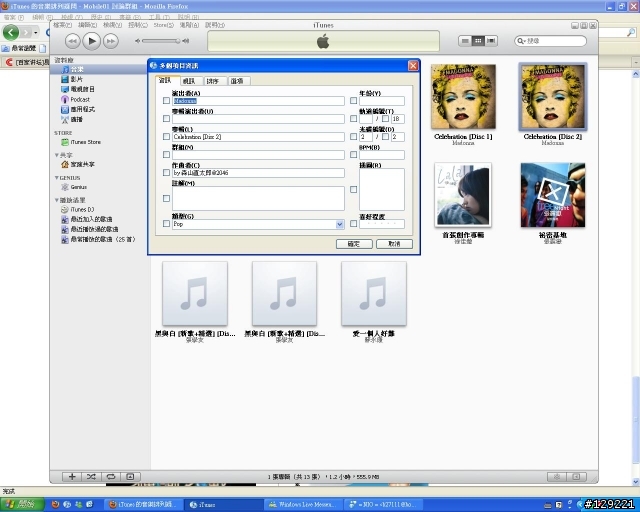Collapse the Shared section in the sidebar

[x=57, y=155]
